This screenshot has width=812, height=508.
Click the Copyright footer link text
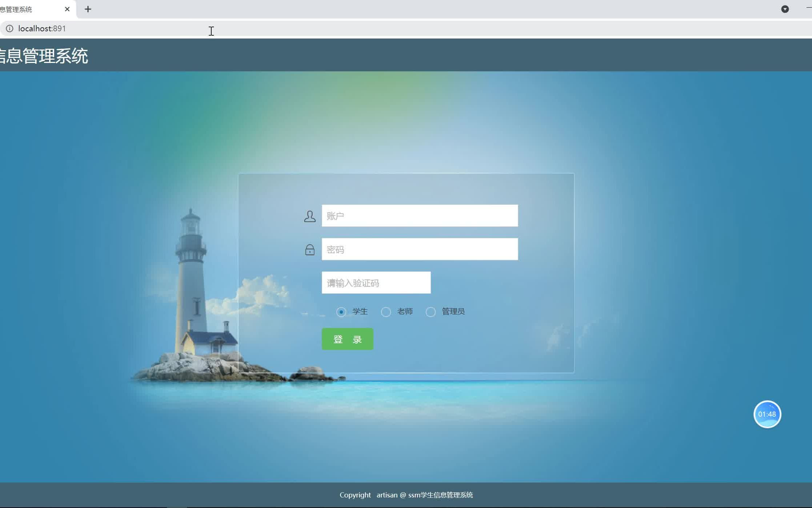[406, 495]
